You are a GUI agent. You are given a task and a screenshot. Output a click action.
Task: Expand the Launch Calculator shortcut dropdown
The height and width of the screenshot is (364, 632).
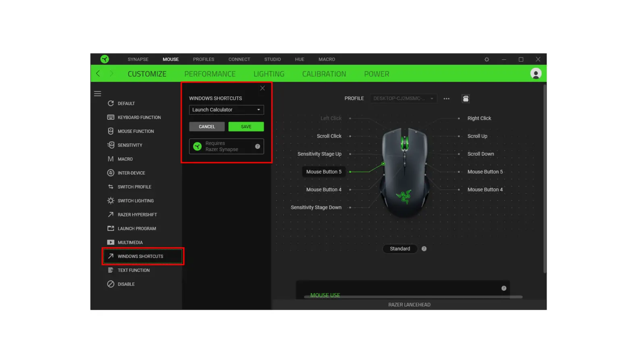click(x=226, y=110)
